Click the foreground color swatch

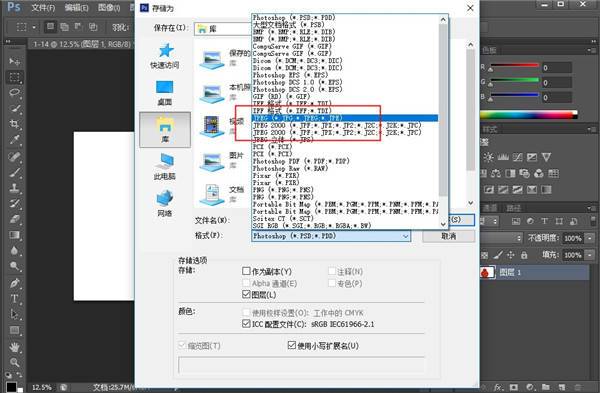click(x=11, y=387)
